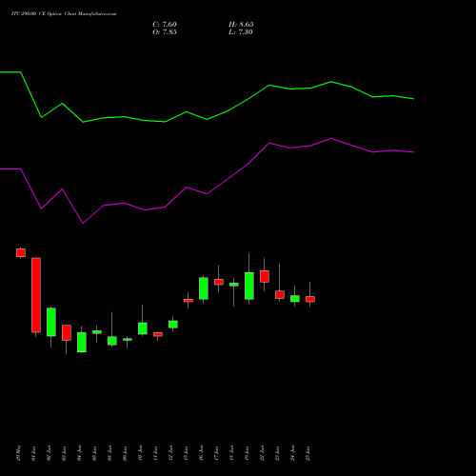Click the last red candle for 25 Jun

[x=310, y=299]
